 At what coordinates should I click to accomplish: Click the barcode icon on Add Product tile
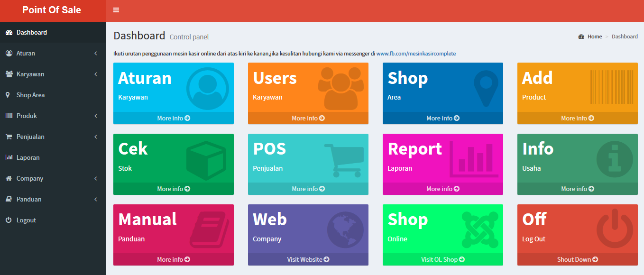point(611,87)
